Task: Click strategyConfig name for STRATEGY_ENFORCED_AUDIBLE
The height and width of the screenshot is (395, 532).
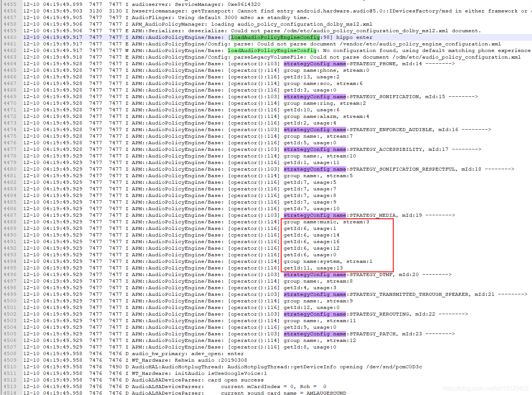Action: tap(315, 130)
